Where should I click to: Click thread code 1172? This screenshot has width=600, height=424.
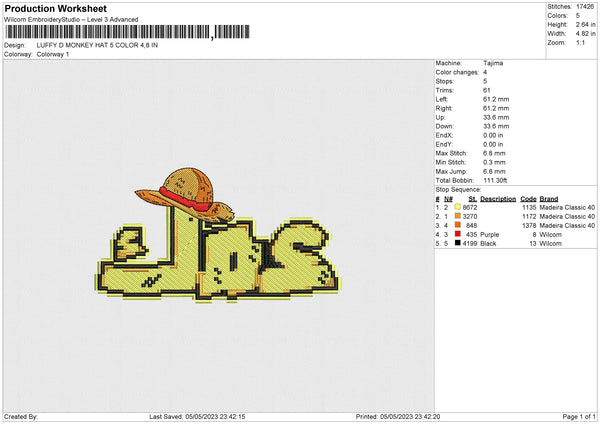tap(529, 217)
